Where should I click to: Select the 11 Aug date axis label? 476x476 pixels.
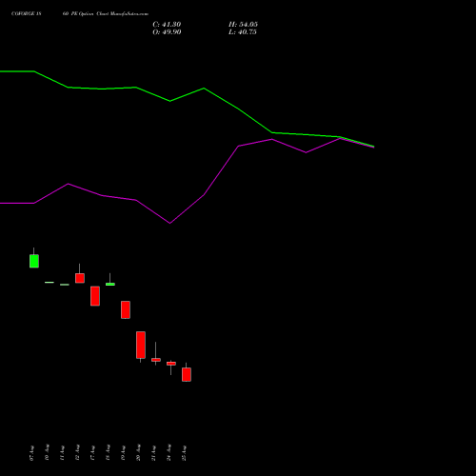tap(62, 453)
